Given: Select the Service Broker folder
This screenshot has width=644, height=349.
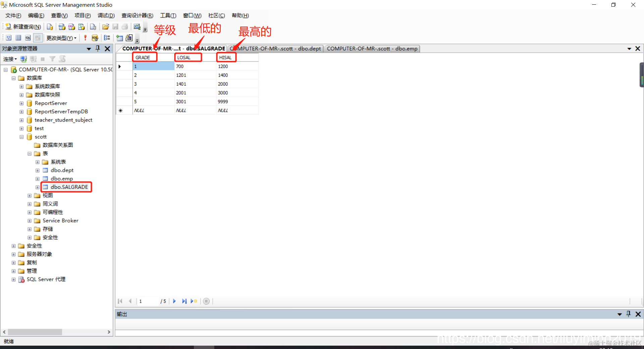Looking at the screenshot, I should tap(60, 220).
